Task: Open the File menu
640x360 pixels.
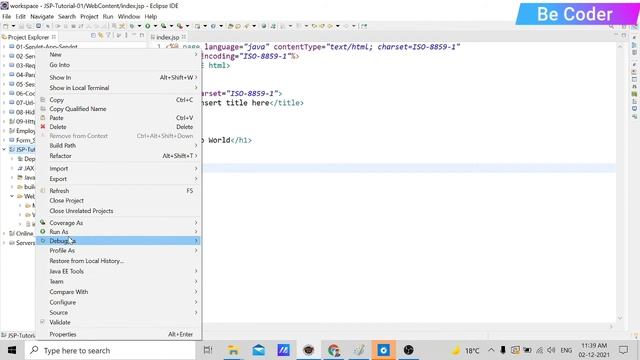Action: coord(7,17)
